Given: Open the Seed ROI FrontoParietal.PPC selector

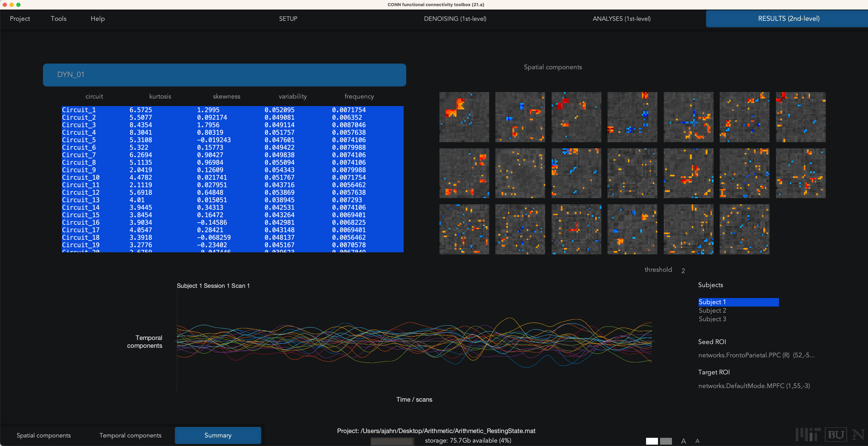Looking at the screenshot, I should 756,355.
